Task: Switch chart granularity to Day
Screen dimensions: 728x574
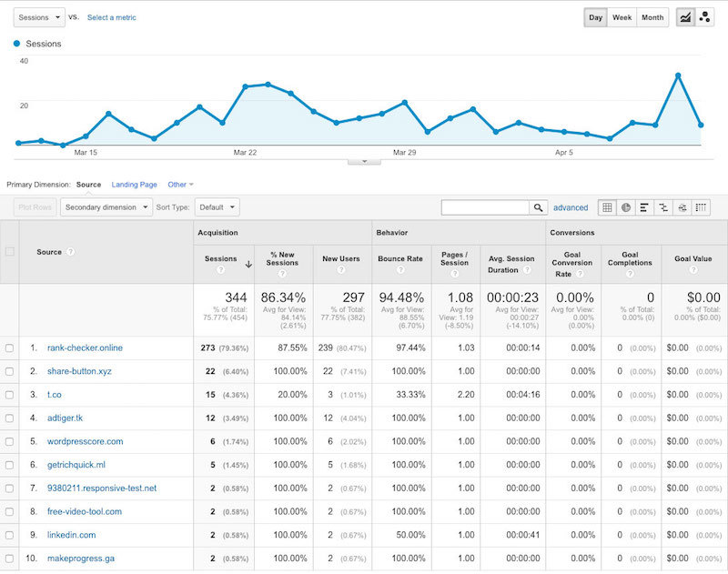Action: point(596,17)
